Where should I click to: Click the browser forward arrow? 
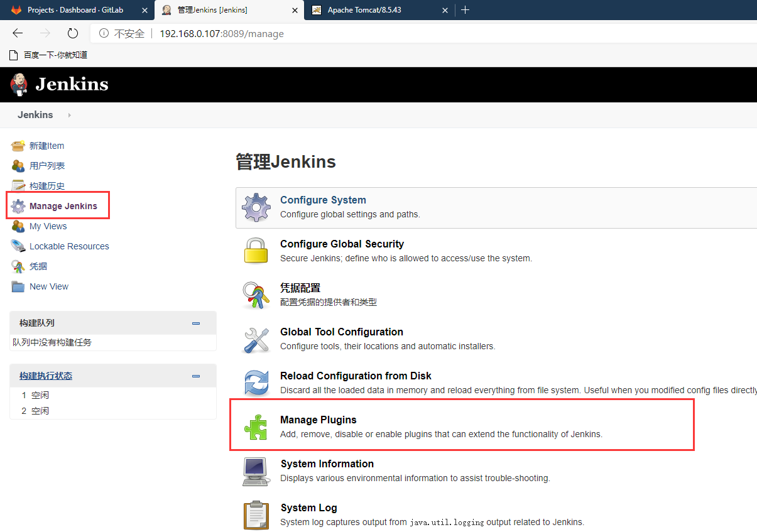click(45, 33)
